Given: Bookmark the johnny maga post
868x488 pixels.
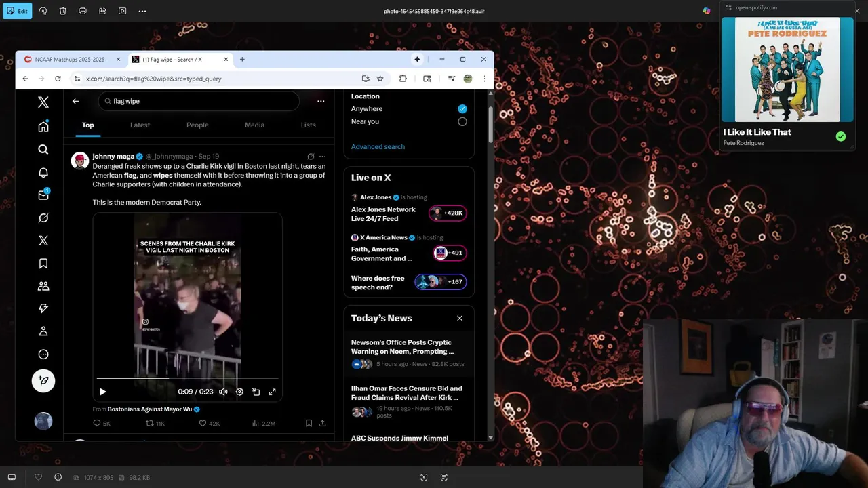Looking at the screenshot, I should [309, 423].
